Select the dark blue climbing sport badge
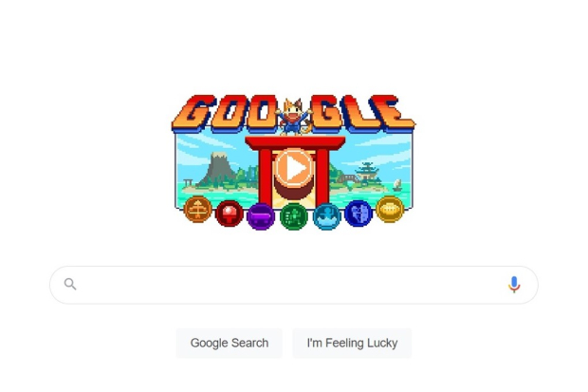588x392 pixels. coord(358,214)
